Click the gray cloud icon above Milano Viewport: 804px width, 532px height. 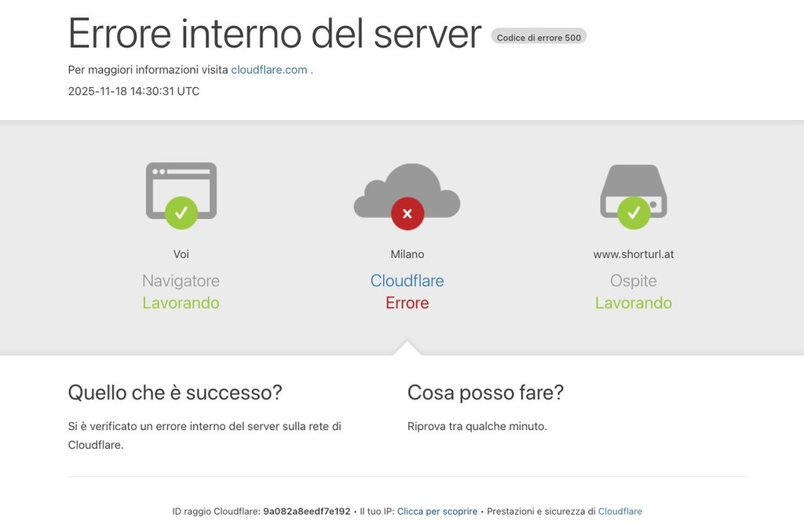point(407,187)
